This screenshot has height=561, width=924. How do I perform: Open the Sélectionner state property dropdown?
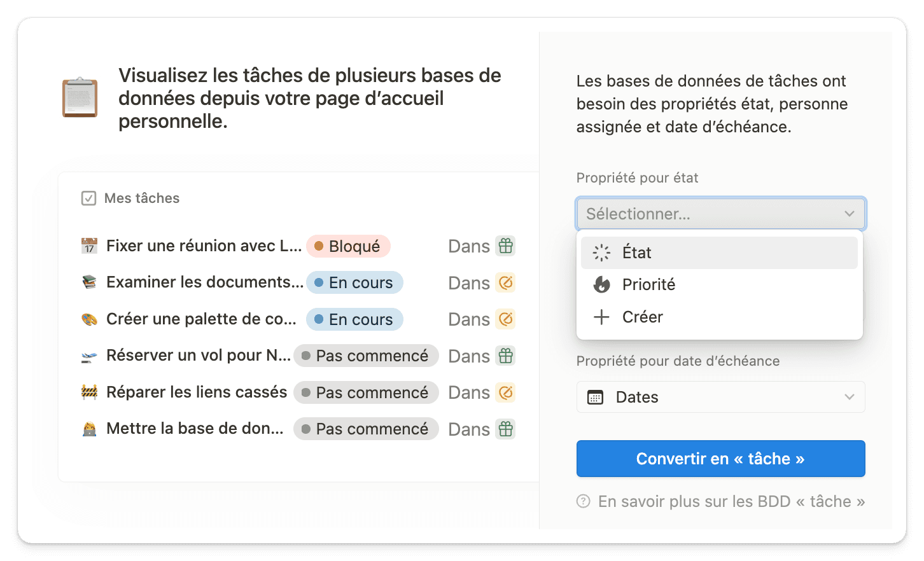pyautogui.click(x=720, y=214)
